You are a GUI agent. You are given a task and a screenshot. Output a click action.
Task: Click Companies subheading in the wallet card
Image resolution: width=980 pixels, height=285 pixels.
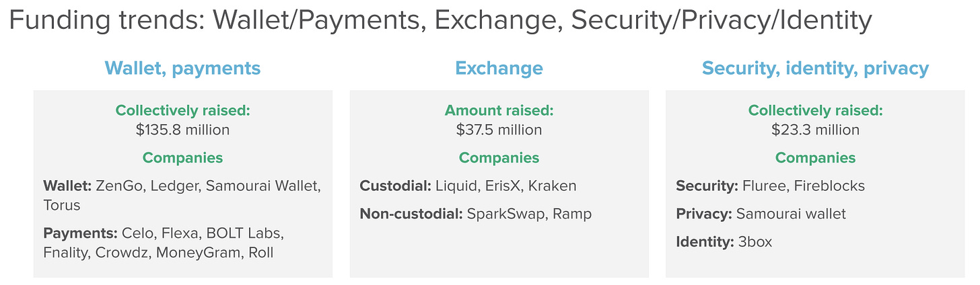(182, 158)
